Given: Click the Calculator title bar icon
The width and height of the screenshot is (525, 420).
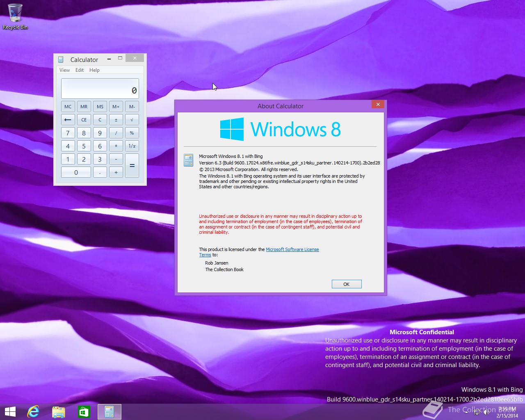Looking at the screenshot, I should pos(61,59).
